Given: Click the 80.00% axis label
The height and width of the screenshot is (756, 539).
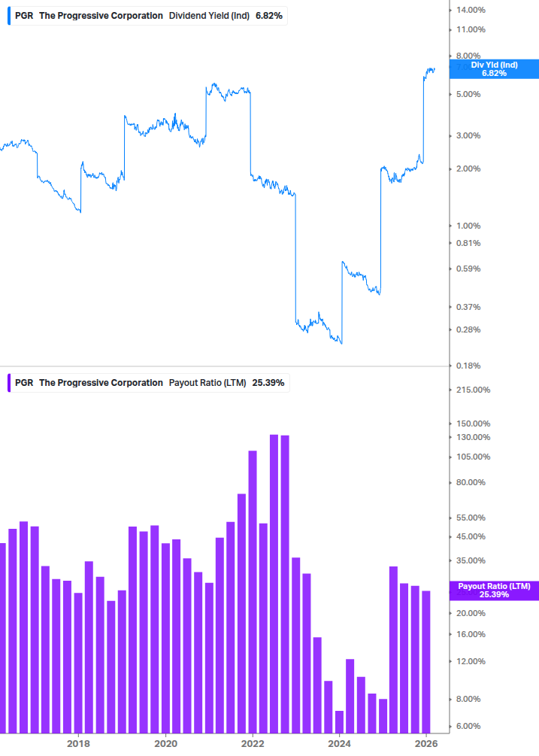Looking at the screenshot, I should point(471,483).
